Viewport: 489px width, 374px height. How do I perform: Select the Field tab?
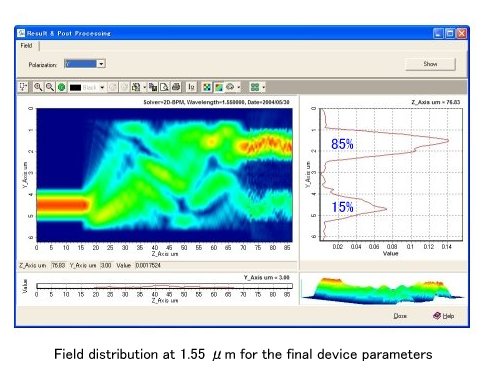26,46
